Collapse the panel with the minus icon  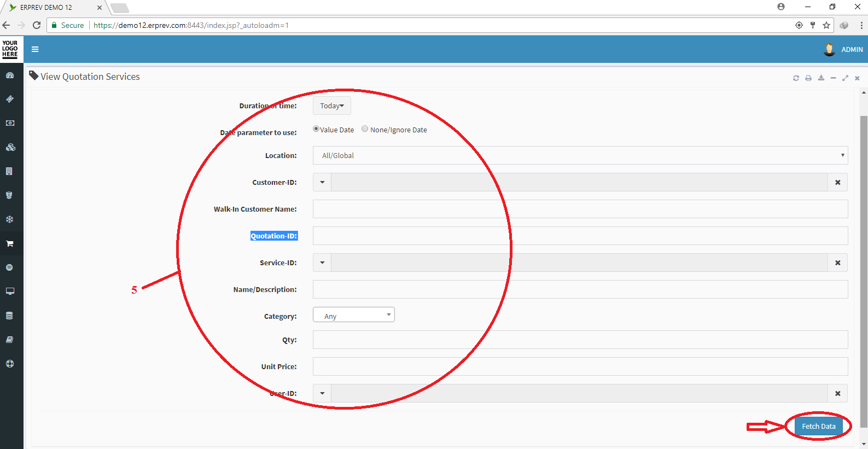point(833,78)
